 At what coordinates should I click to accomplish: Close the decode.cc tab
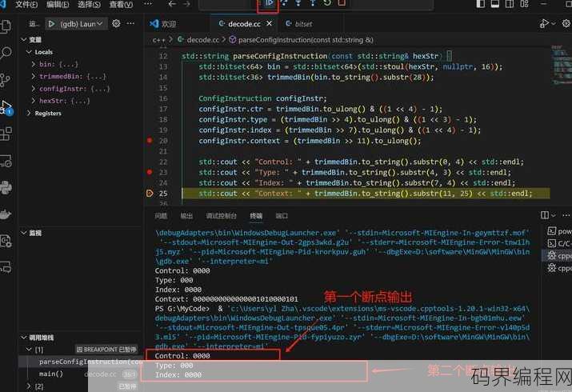pos(270,23)
